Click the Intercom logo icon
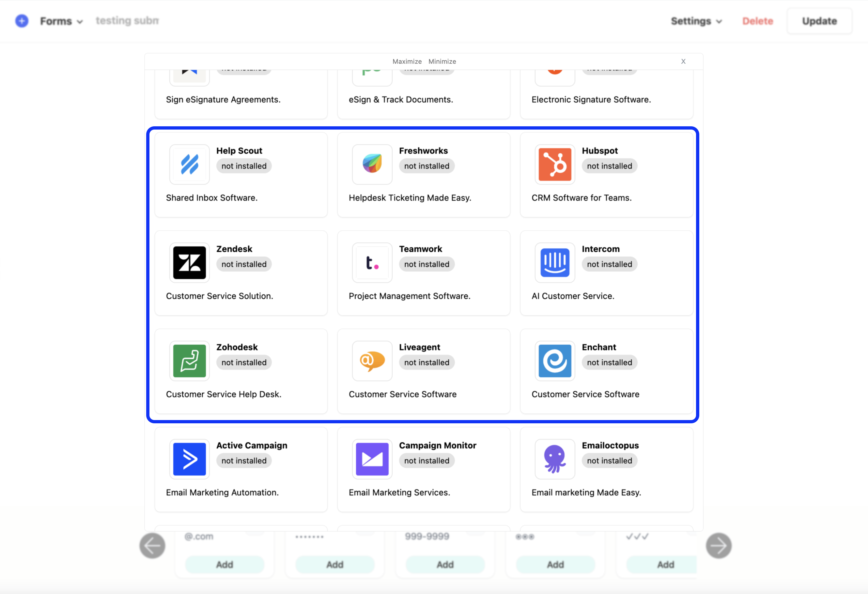 [x=555, y=263]
